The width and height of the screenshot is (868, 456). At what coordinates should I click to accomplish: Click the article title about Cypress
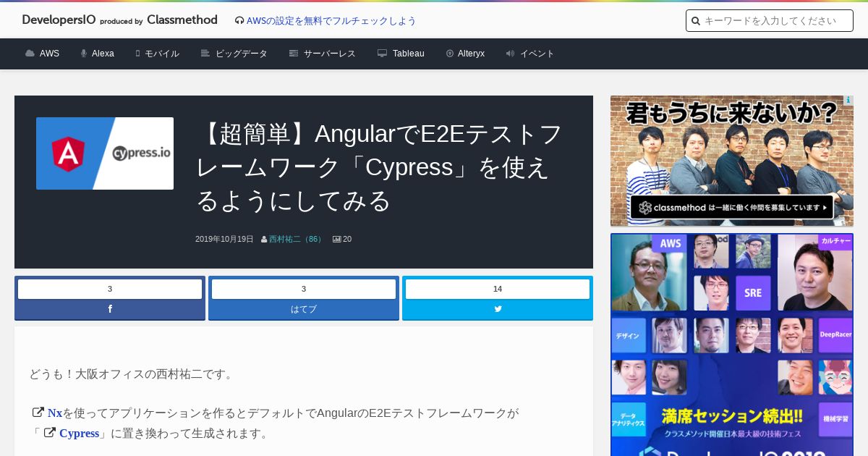click(x=380, y=167)
